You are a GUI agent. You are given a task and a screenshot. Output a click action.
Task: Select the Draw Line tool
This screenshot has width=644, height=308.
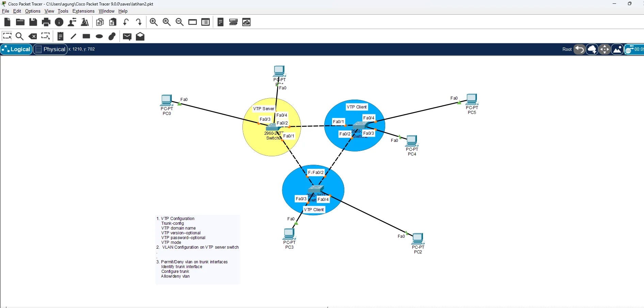[73, 36]
